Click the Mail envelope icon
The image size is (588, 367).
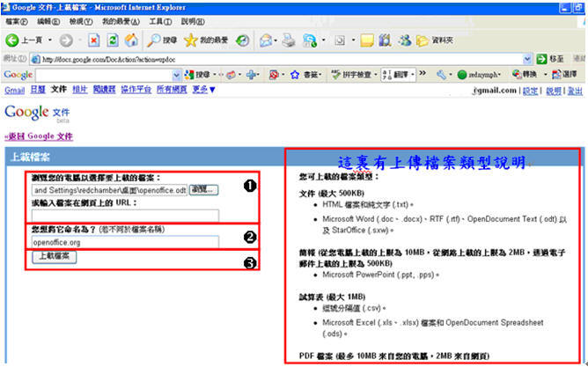pos(266,40)
